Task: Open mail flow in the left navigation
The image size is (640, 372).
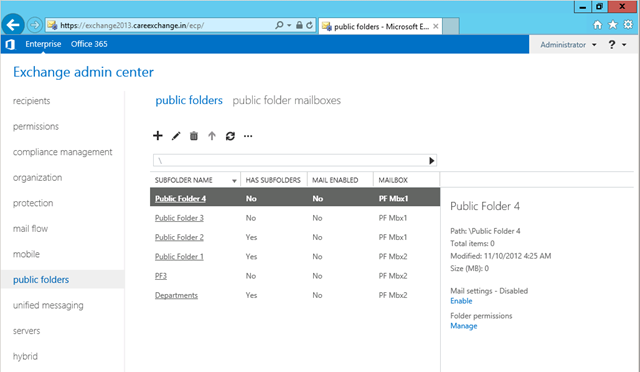Action: [30, 229]
